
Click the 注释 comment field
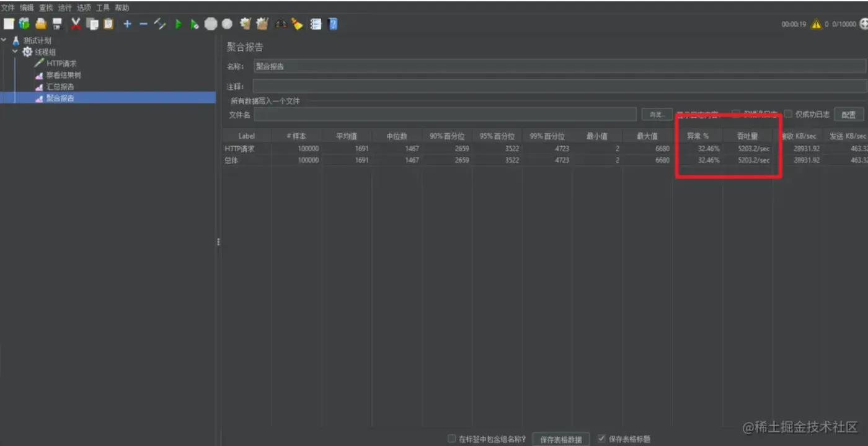coord(559,86)
